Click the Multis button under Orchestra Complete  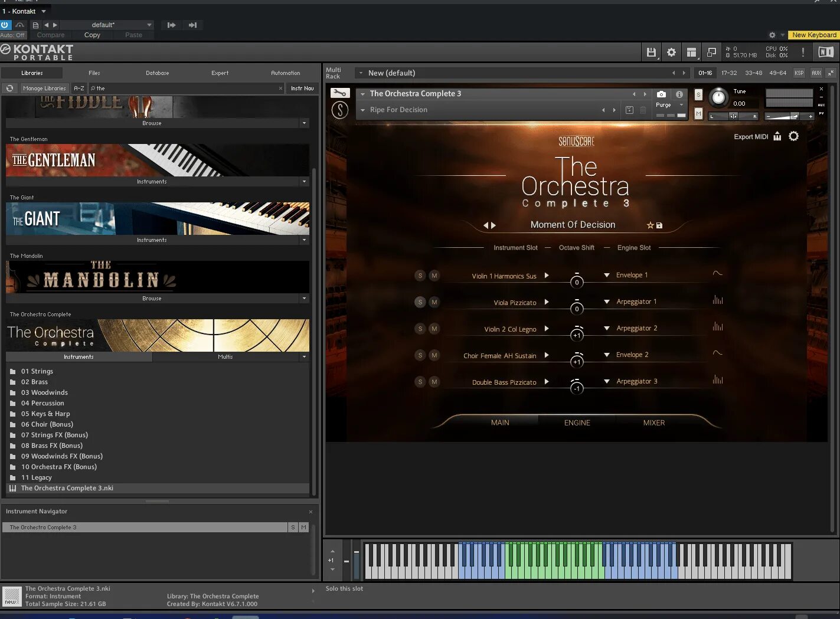tap(225, 357)
